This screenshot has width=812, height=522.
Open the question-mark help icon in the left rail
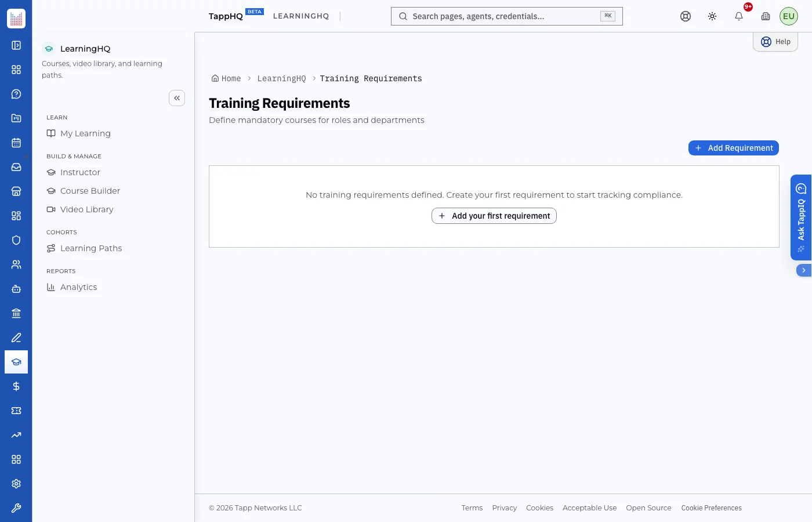[16, 94]
